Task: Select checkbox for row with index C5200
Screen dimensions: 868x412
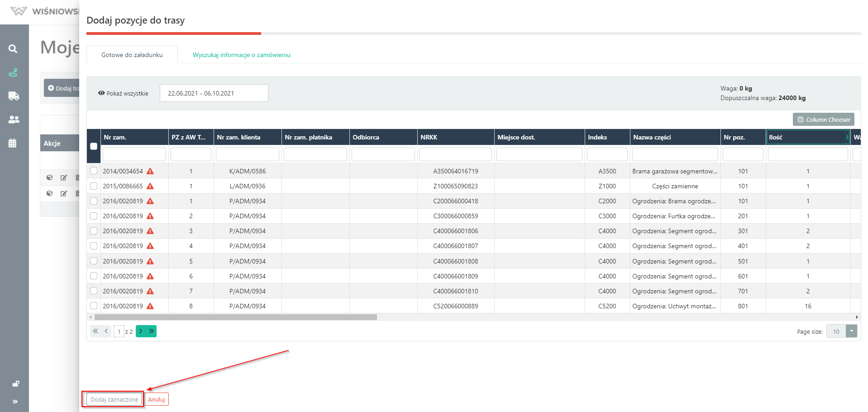Action: [x=94, y=306]
